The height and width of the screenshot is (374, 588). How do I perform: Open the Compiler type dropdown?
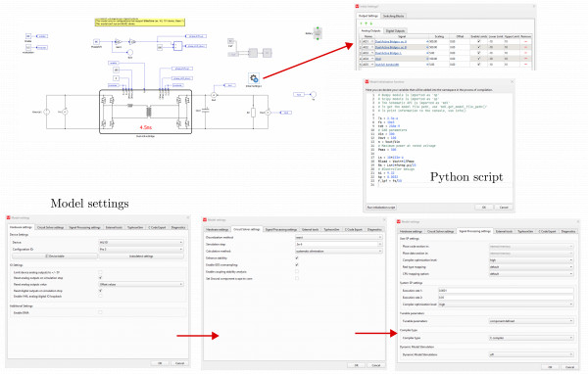pos(531,338)
